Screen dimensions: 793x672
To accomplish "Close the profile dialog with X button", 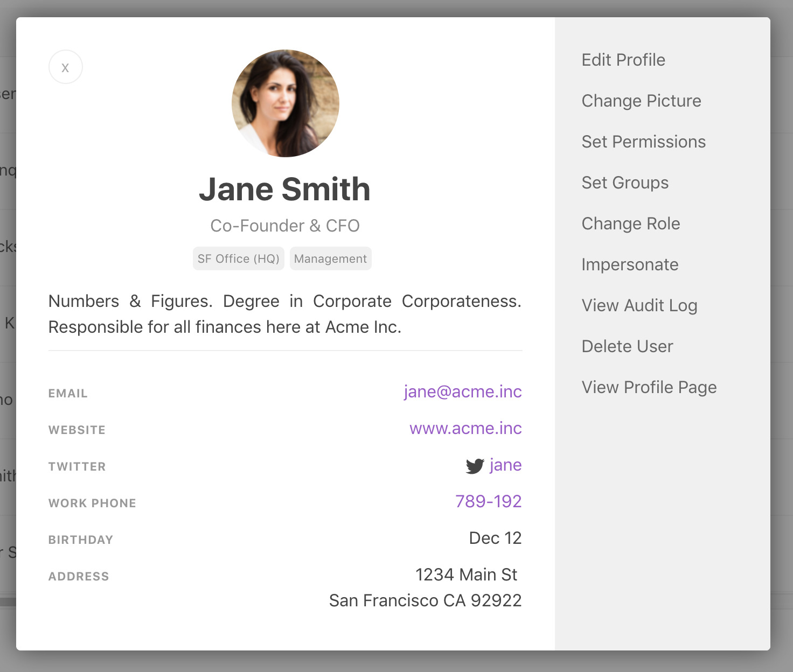I will pyautogui.click(x=65, y=67).
